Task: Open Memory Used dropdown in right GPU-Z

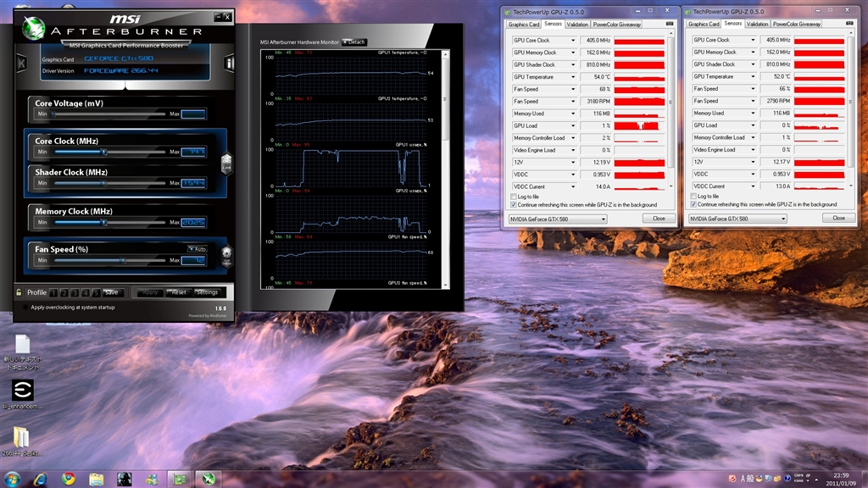Action: pyautogui.click(x=753, y=113)
